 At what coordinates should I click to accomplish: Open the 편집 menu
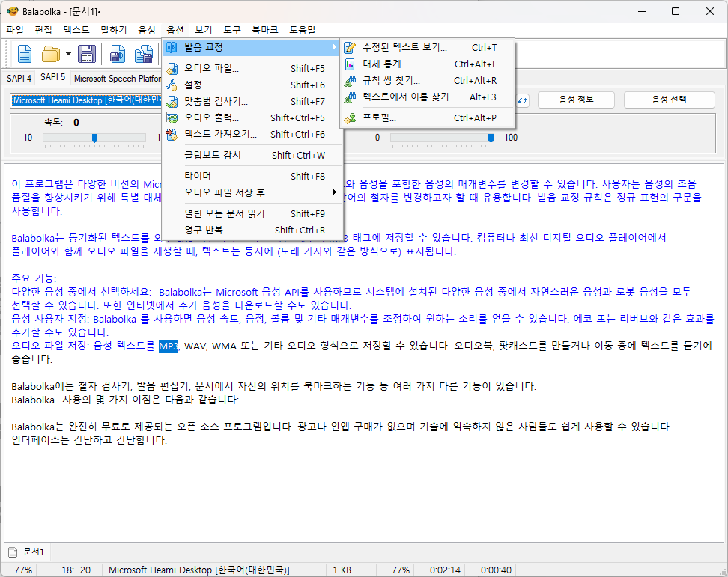tap(43, 30)
